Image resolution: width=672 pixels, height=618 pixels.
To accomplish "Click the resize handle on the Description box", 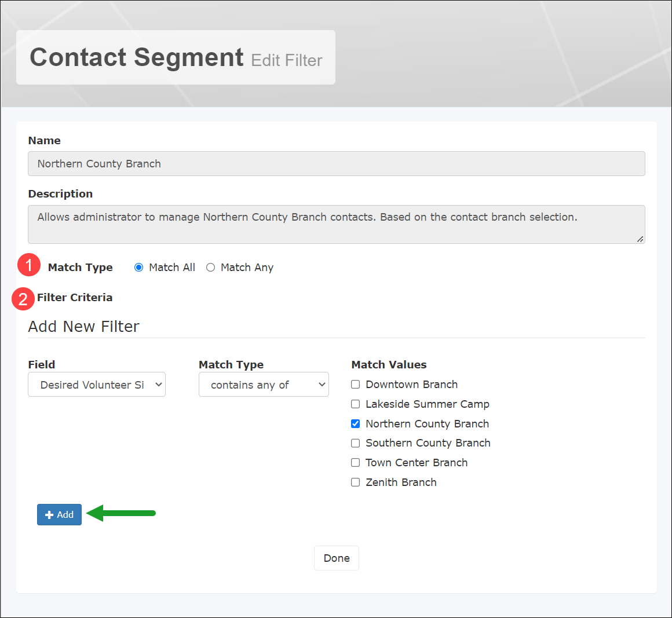I will [641, 237].
